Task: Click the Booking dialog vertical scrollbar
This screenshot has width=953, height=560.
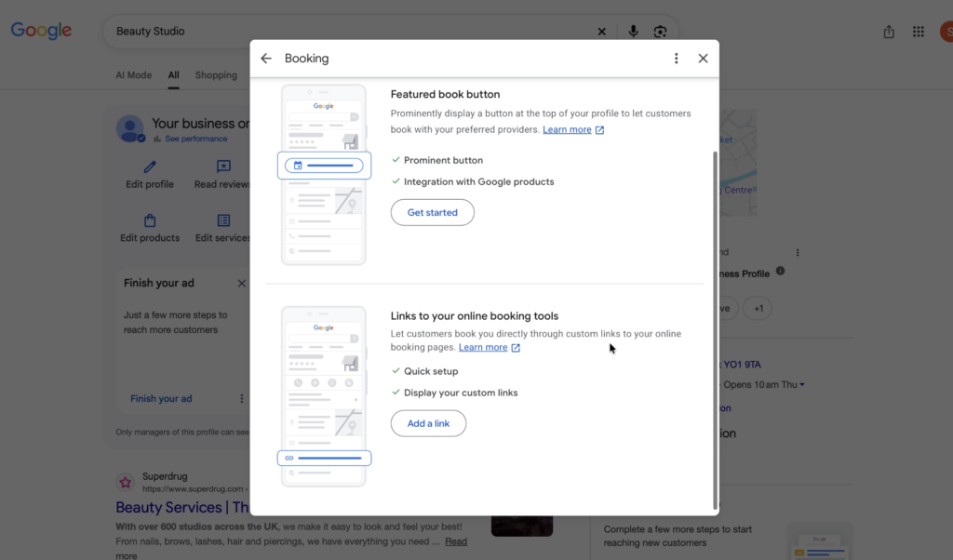Action: (715, 330)
